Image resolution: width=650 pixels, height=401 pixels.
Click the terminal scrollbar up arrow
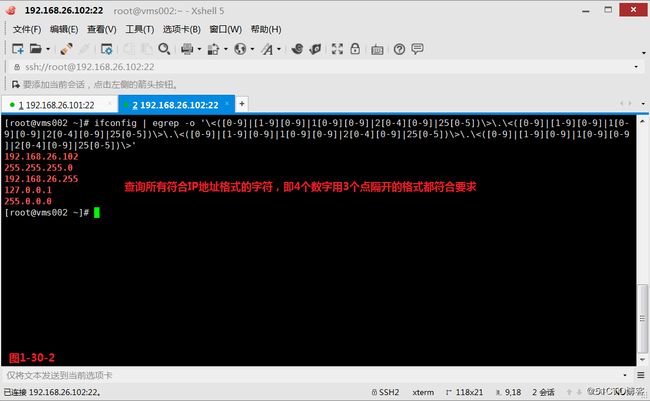coord(642,122)
